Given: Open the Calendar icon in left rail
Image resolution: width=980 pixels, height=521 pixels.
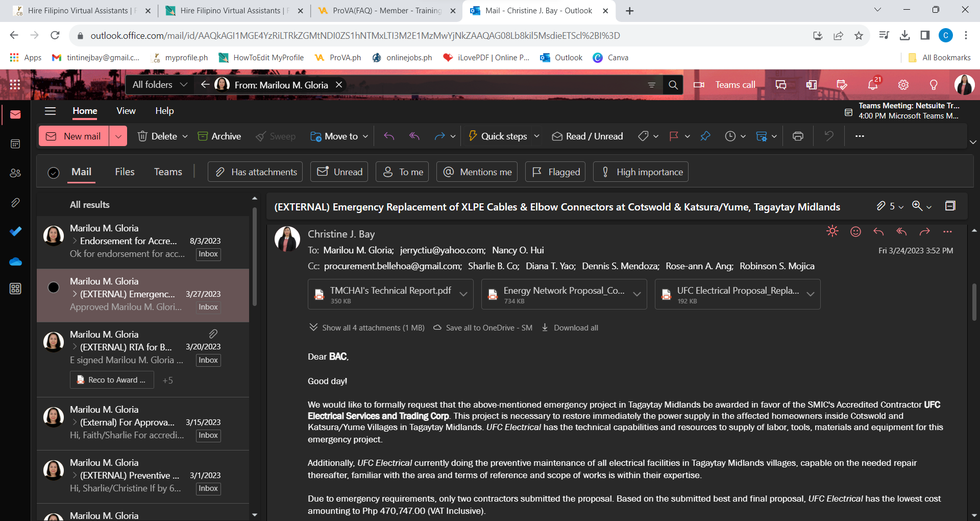Looking at the screenshot, I should pyautogui.click(x=15, y=144).
